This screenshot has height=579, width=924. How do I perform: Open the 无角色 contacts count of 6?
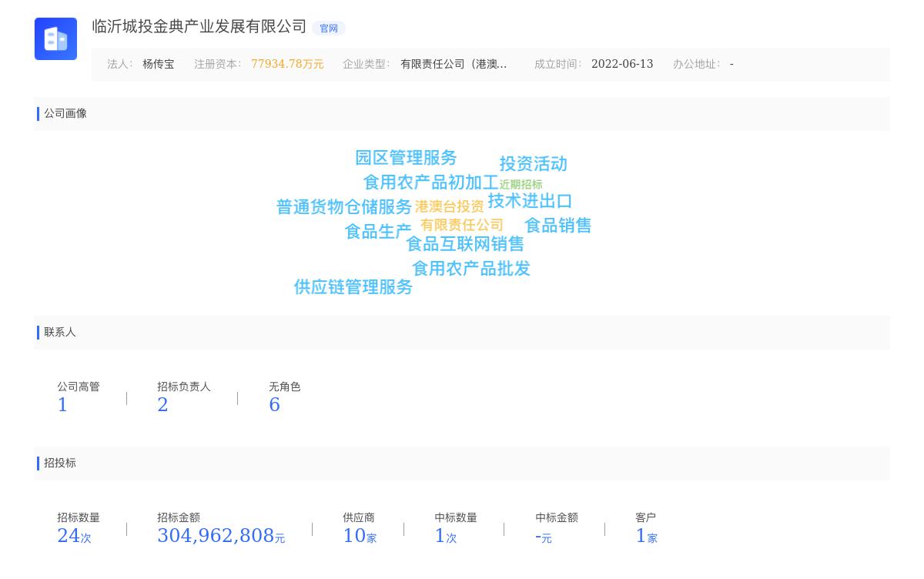(274, 405)
